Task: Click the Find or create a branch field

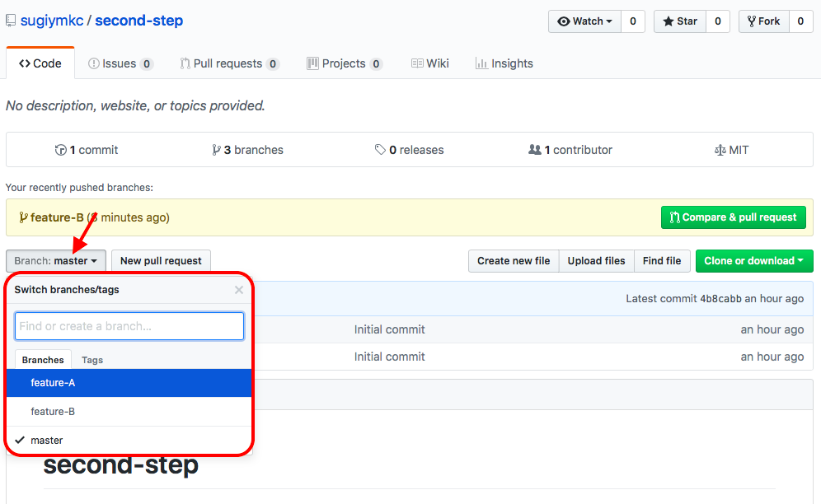Action: pos(129,326)
